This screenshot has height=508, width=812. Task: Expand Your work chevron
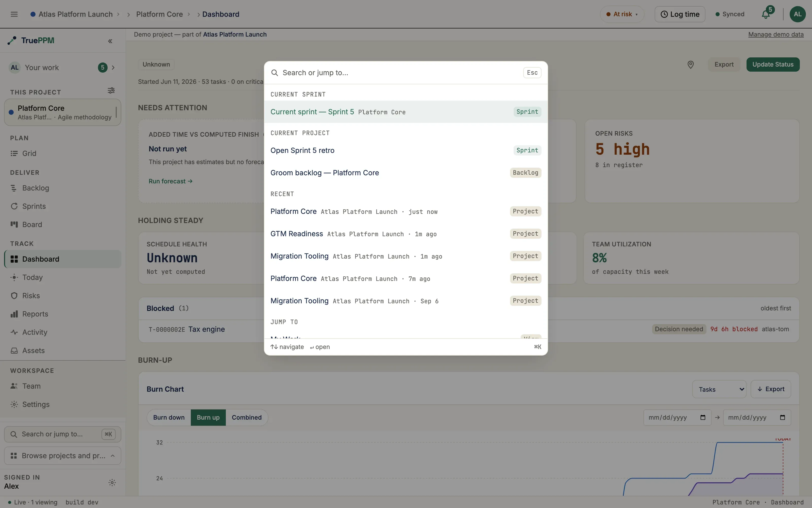click(x=113, y=68)
